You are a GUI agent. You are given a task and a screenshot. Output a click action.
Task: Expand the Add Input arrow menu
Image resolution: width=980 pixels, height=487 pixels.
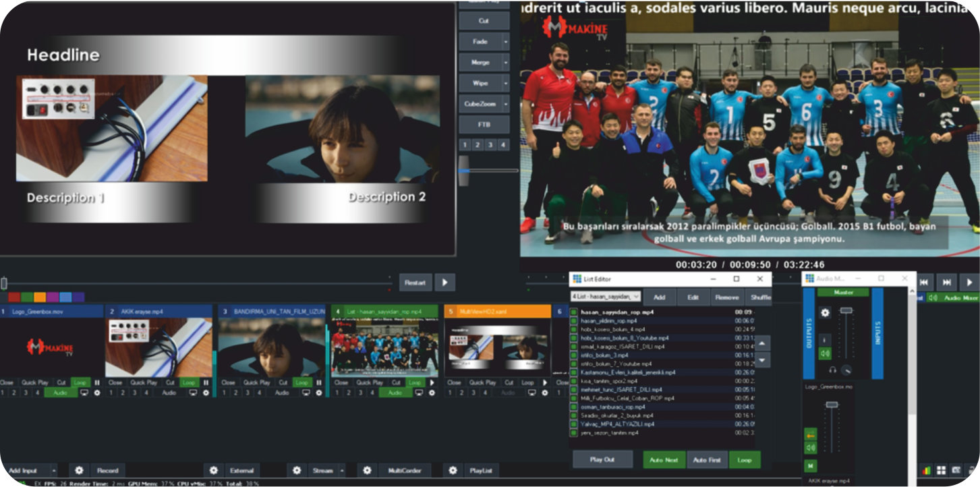point(54,470)
